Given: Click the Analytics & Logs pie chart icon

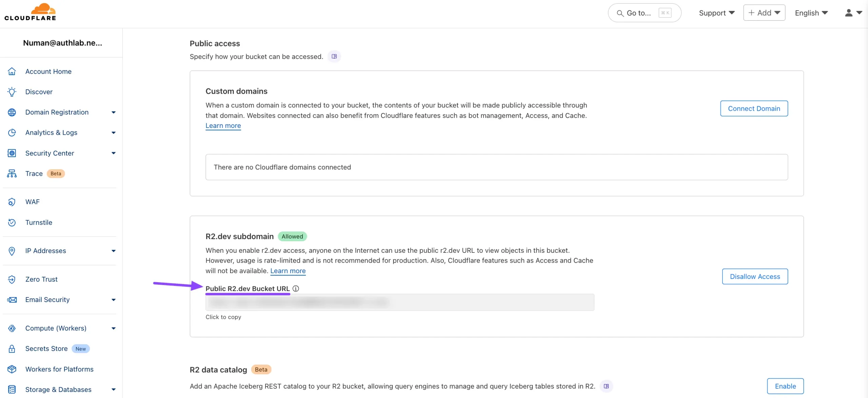Looking at the screenshot, I should 12,132.
